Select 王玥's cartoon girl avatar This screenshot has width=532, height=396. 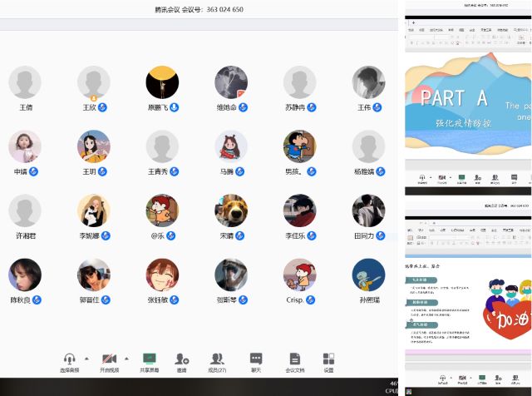click(x=94, y=146)
